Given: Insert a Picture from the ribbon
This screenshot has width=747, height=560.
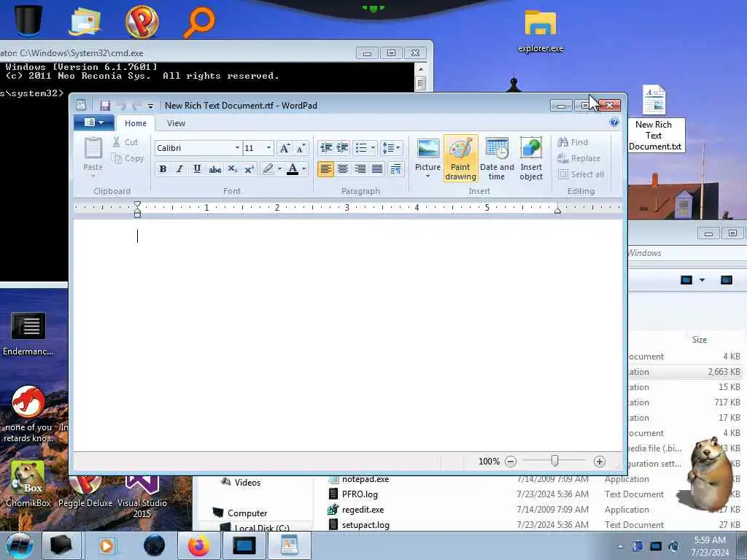Looking at the screenshot, I should [427, 153].
